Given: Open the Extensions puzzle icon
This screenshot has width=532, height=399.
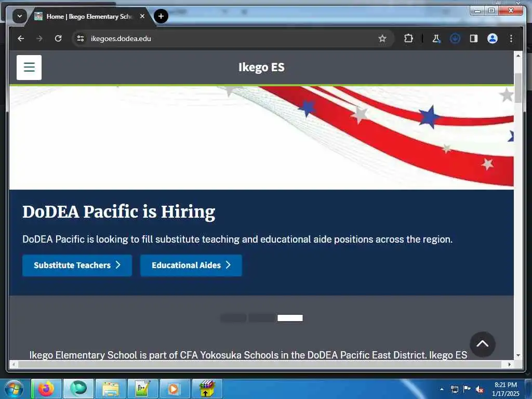Looking at the screenshot, I should (x=408, y=38).
